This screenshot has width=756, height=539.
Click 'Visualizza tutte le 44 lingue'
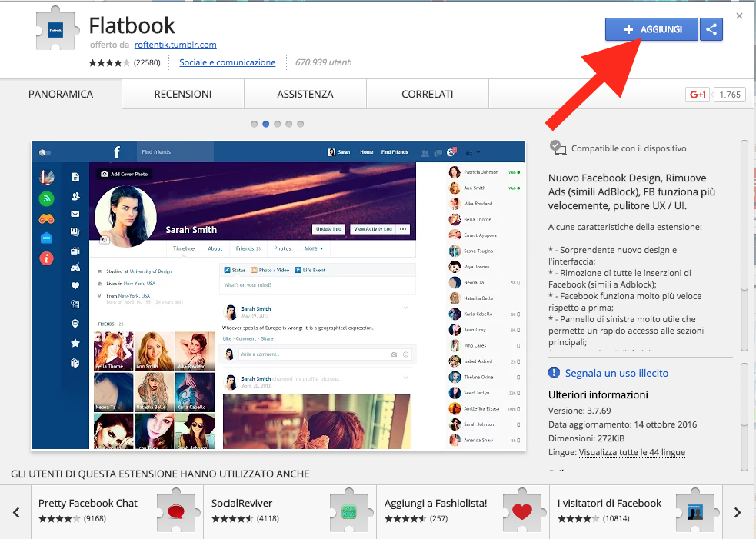tap(632, 452)
